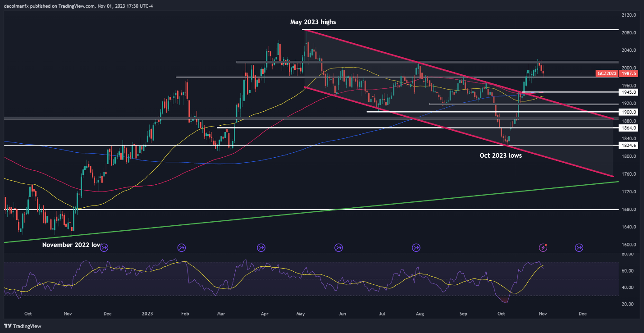644x333 pixels.
Task: Click the "November 2022 low" annotation
Action: pos(72,245)
